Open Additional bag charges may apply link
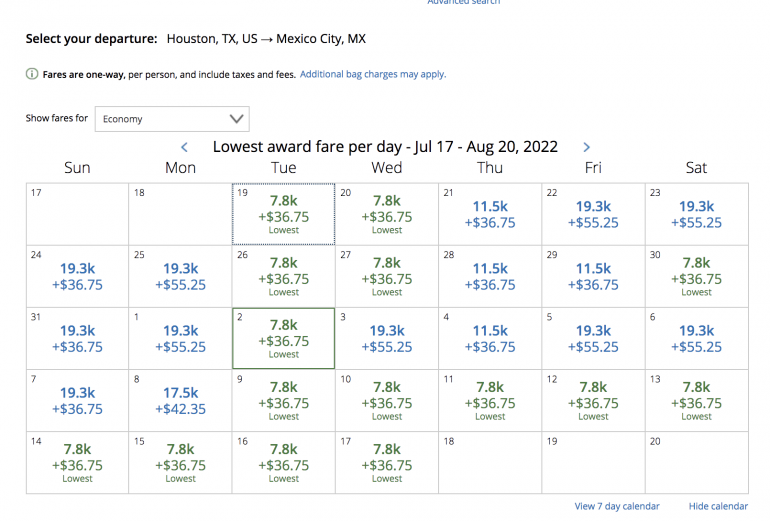 coord(372,74)
